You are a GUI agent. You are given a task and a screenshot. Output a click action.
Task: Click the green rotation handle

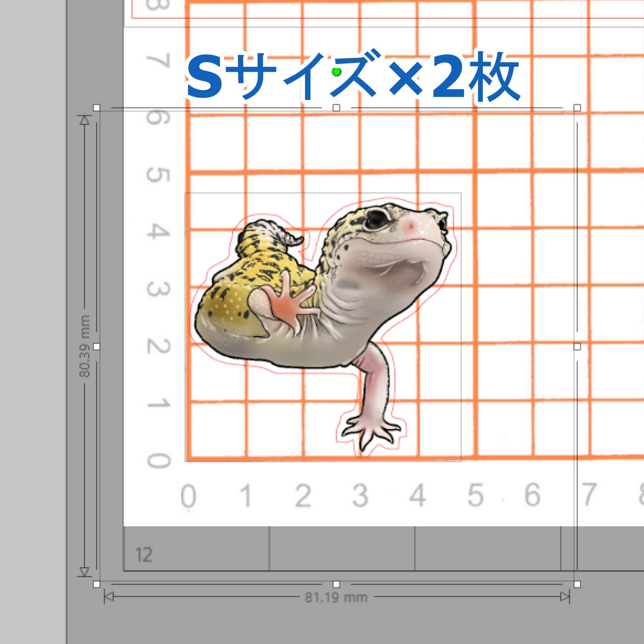point(337,72)
